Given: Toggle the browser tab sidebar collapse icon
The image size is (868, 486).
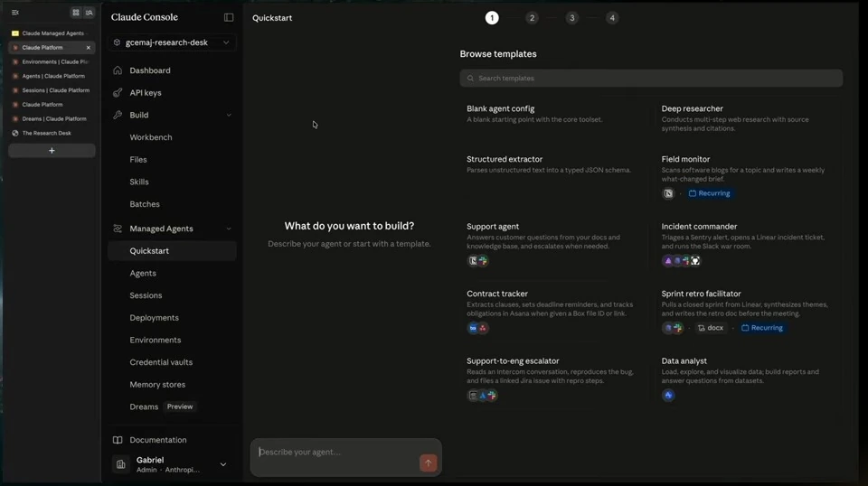Looking at the screenshot, I should point(15,12).
